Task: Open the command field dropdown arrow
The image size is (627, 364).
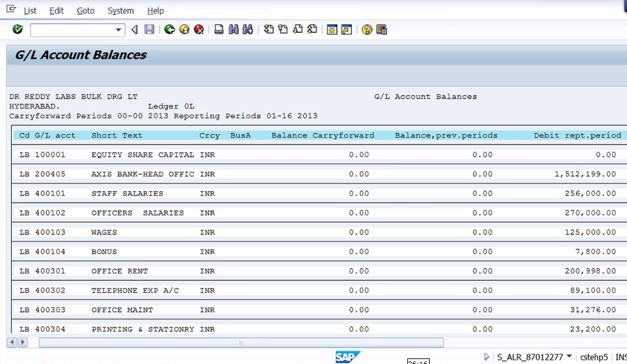Action: [x=119, y=30]
